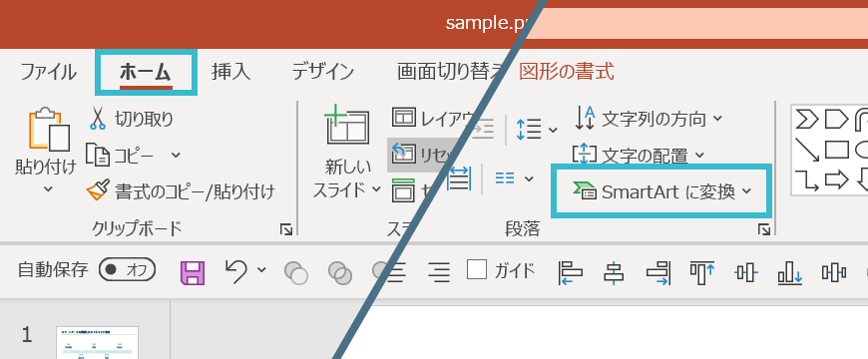Open the クリップボード dialog launcher

pyautogui.click(x=286, y=230)
